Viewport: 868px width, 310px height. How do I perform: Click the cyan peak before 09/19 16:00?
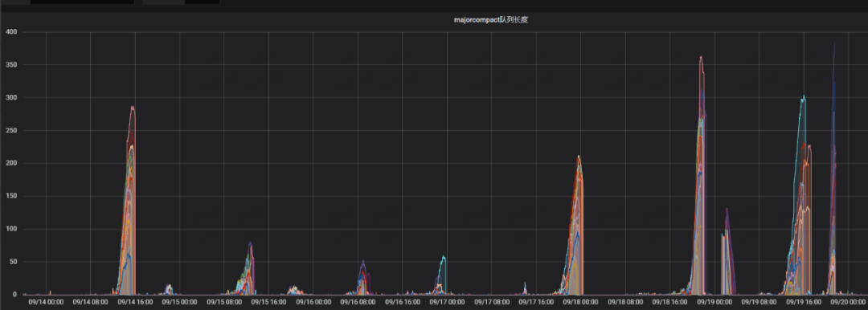(x=803, y=98)
